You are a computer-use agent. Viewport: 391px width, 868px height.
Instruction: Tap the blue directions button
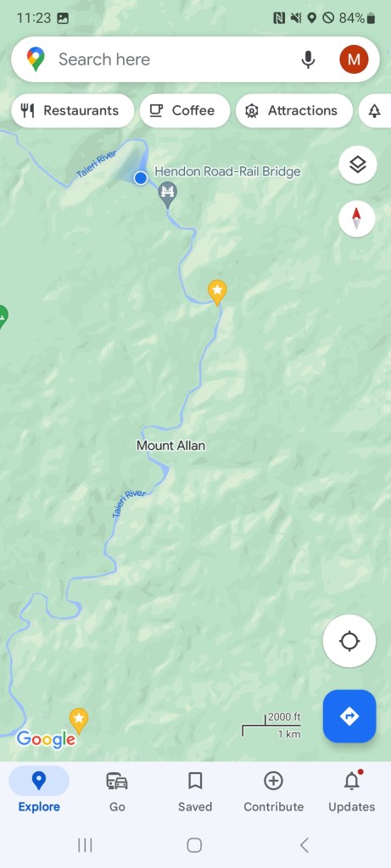(x=349, y=716)
